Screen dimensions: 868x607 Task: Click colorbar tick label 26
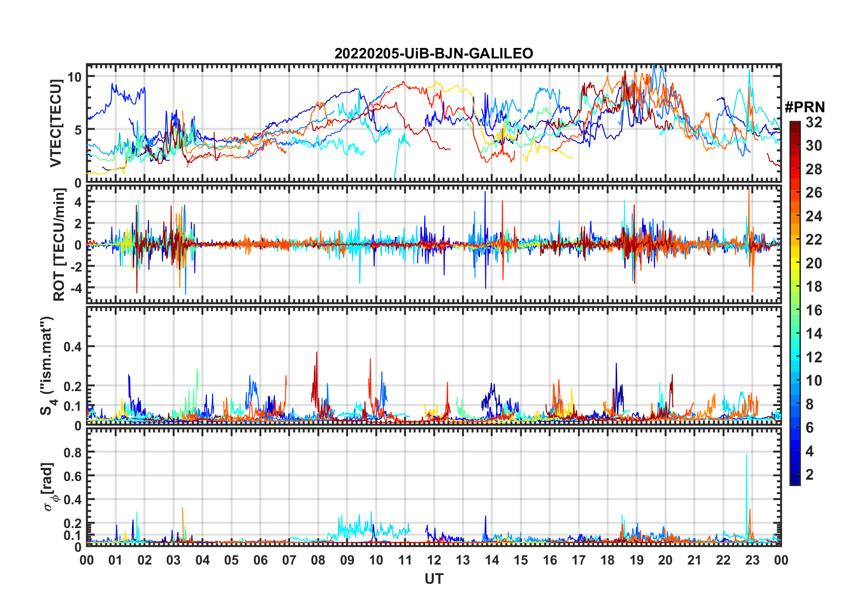814,193
